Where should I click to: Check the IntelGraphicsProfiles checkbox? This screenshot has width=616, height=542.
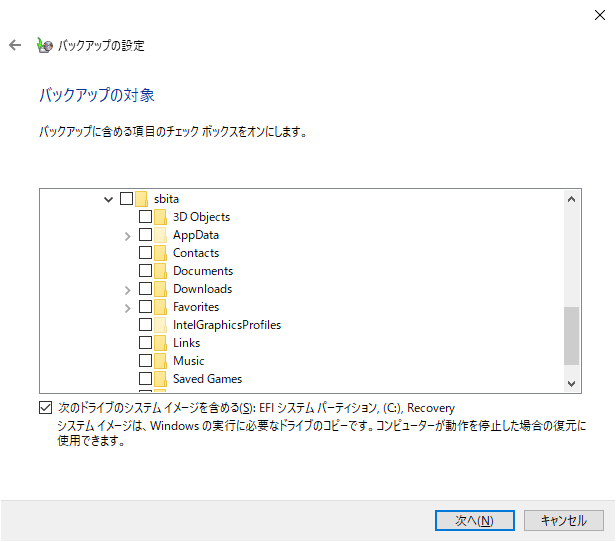pyautogui.click(x=145, y=325)
